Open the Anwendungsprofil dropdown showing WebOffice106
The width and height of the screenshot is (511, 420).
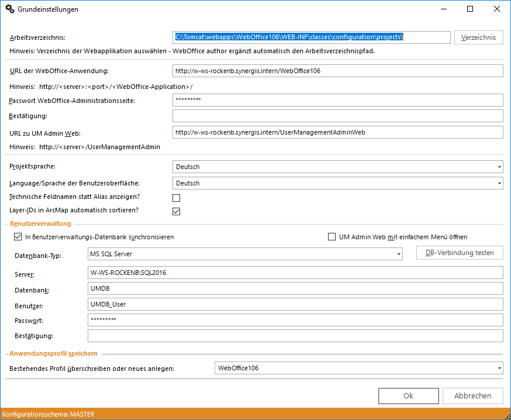pos(500,368)
